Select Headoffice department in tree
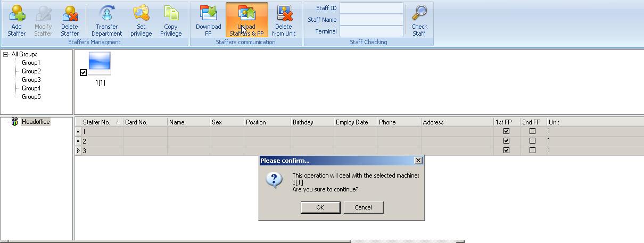Viewport: 644px width, 243px height. [x=36, y=122]
